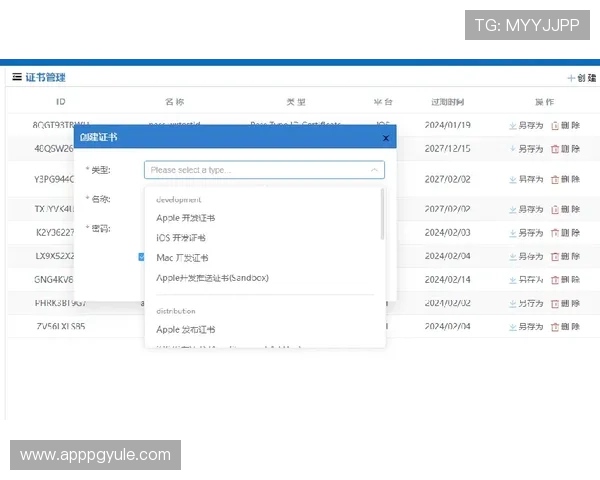Save-as the ZV56LXLS85 row certificate
This screenshot has width=600, height=480.
point(526,327)
